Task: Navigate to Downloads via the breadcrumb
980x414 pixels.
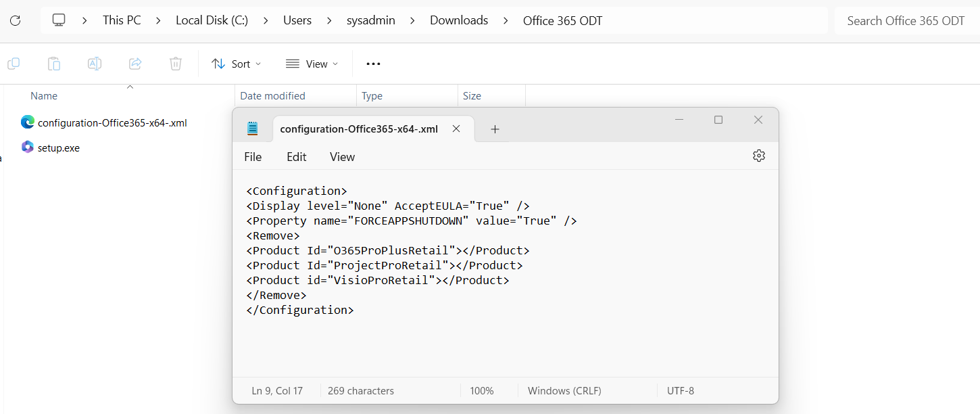Action: (458, 20)
